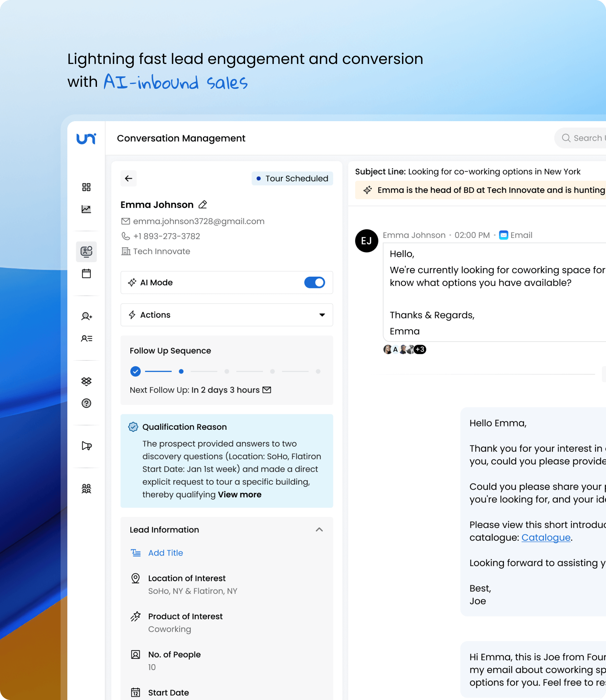606x700 pixels.
Task: Expand qualification reason with View more
Action: 239,494
